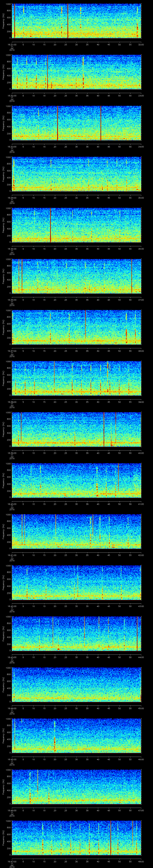
Task: Click the spectrogram panel starting at 16:41:00
Action: click(77, 531)
